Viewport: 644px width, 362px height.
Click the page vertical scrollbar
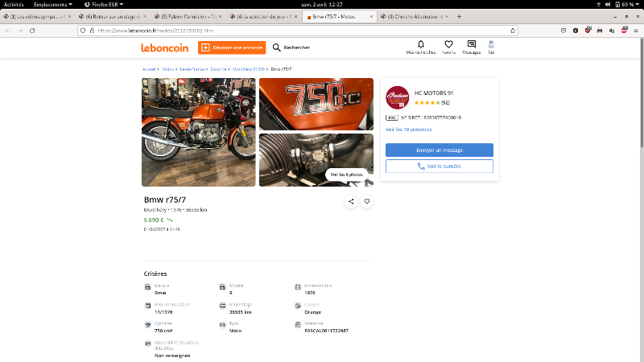642,93
